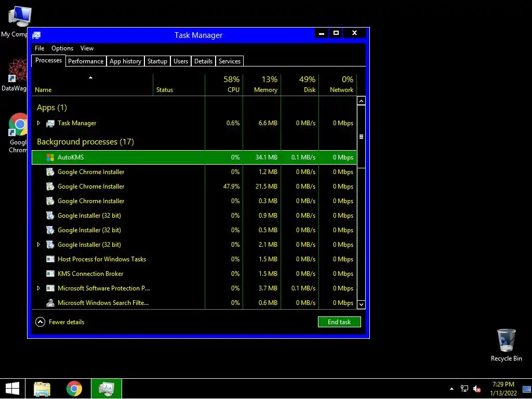Screen dimensions: 532x399
Task: Select the Recycle Bin desktop icon
Action: (506, 345)
